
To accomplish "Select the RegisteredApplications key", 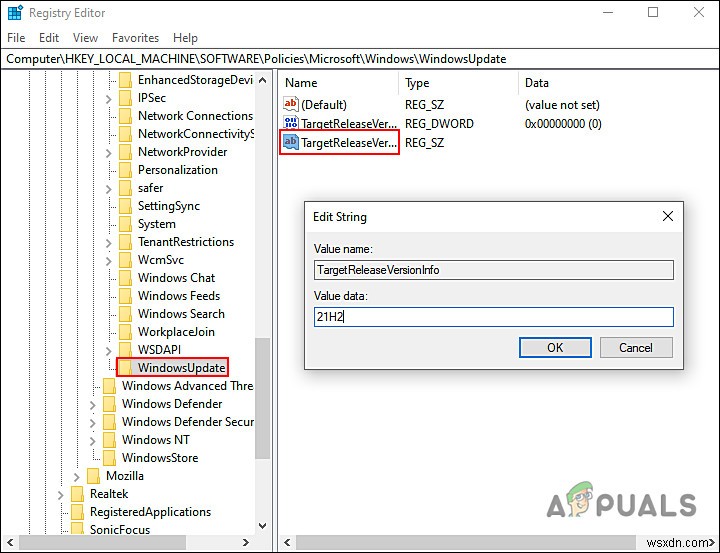I will [x=150, y=512].
